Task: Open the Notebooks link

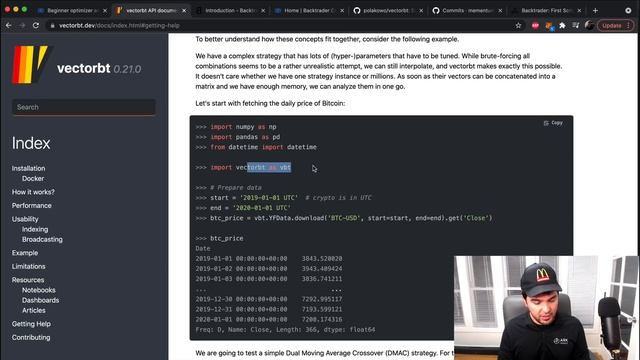Action: pos(39,290)
